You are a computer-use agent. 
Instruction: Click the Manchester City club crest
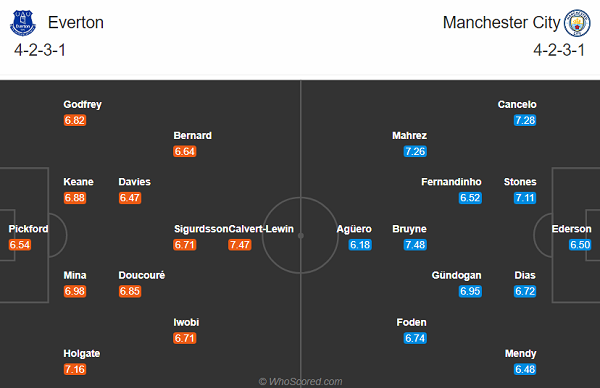tap(577, 23)
